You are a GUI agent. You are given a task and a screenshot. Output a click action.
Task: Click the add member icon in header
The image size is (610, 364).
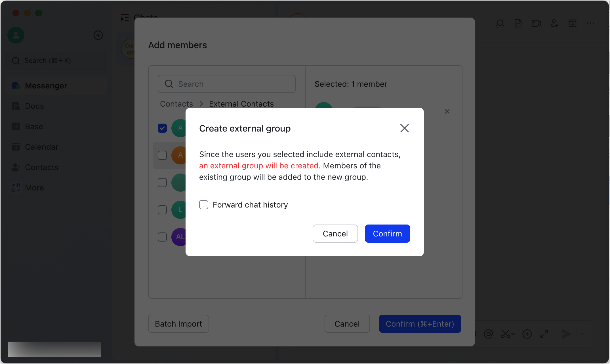pos(554,23)
